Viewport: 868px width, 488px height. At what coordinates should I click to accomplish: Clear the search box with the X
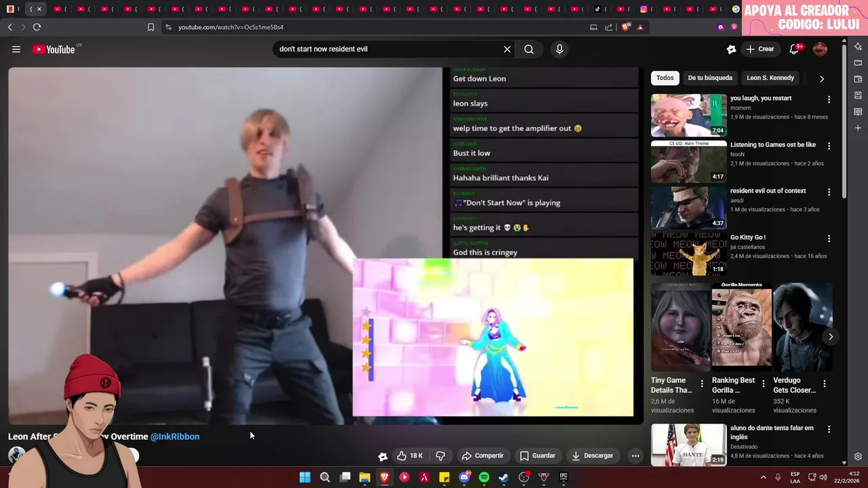507,49
